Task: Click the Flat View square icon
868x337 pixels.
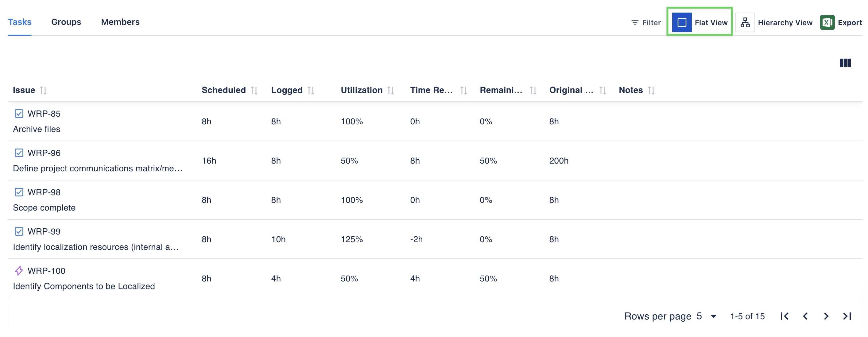Action: point(681,23)
